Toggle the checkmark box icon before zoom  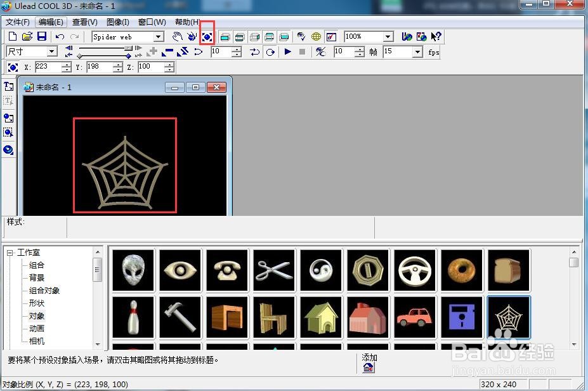(332, 37)
